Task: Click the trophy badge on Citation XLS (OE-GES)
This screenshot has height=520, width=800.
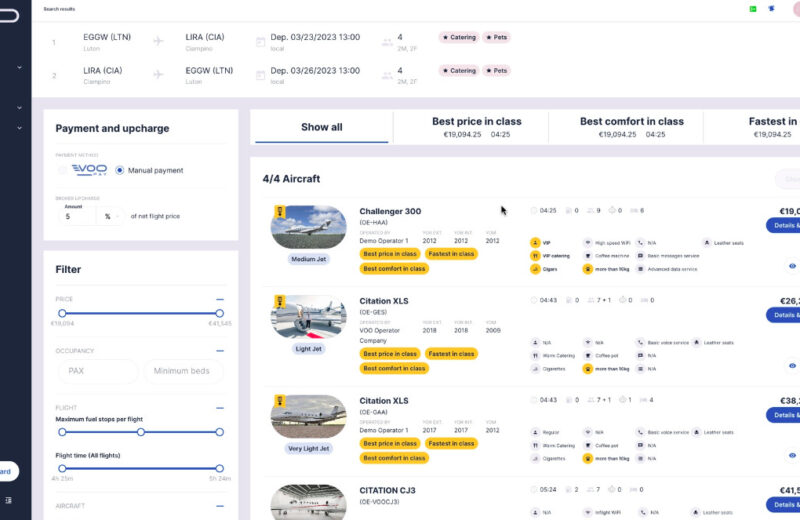Action: [280, 301]
